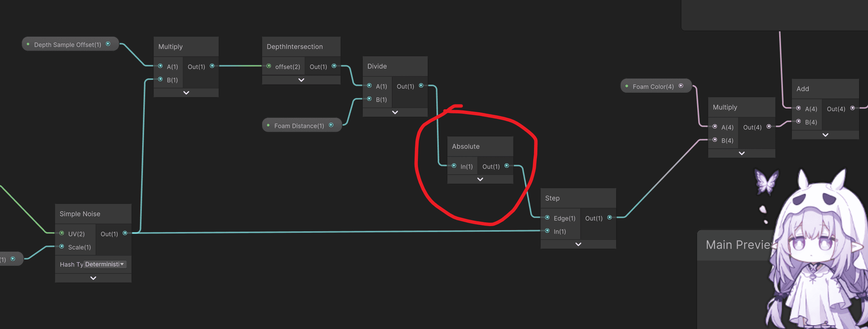The height and width of the screenshot is (329, 868).
Task: Click the Divide node's Out(1) port
Action: click(x=421, y=86)
